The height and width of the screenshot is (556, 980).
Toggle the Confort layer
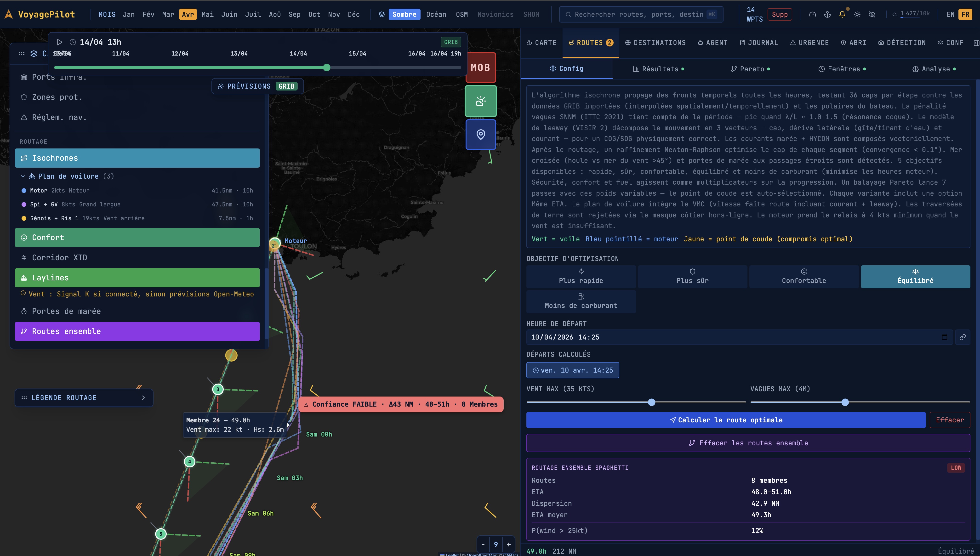(137, 238)
